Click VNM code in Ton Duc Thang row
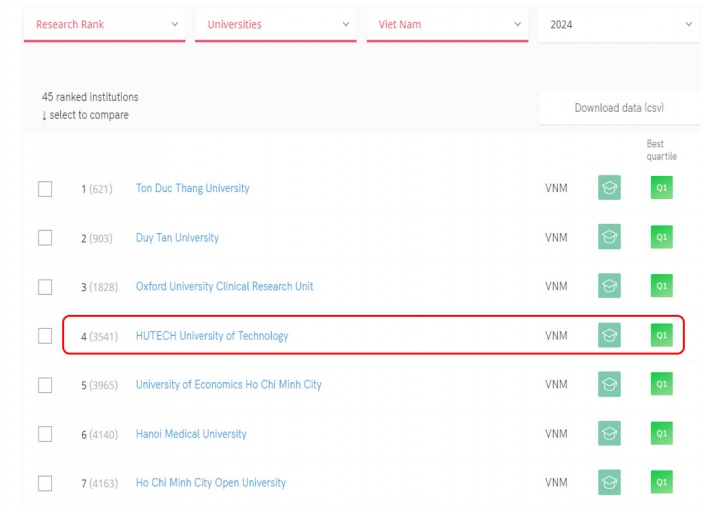 [556, 188]
